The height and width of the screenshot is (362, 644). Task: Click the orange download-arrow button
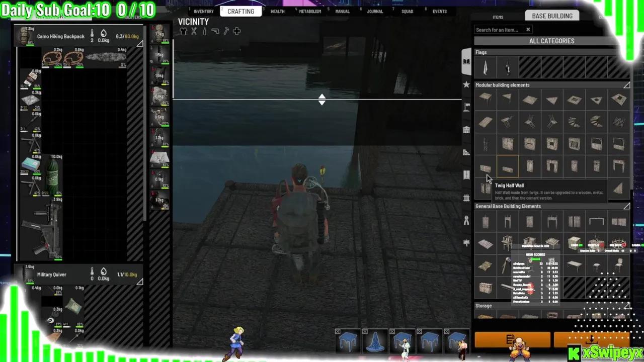591,340
